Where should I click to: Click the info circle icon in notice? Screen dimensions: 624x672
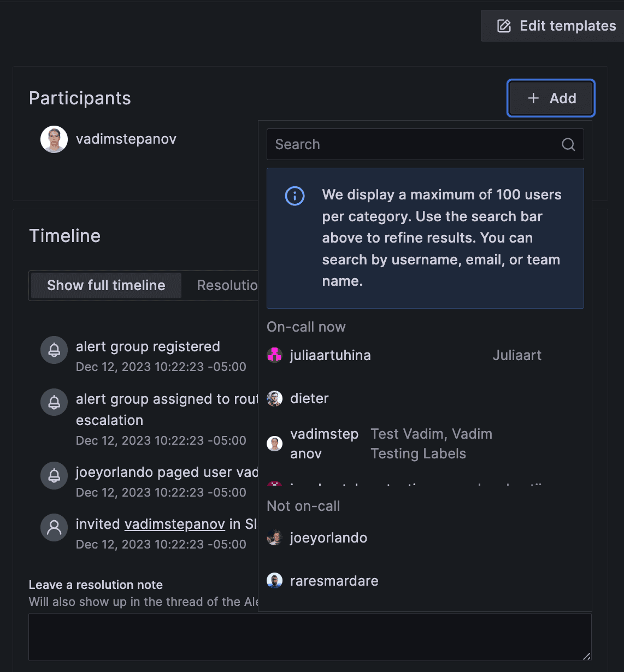[295, 196]
